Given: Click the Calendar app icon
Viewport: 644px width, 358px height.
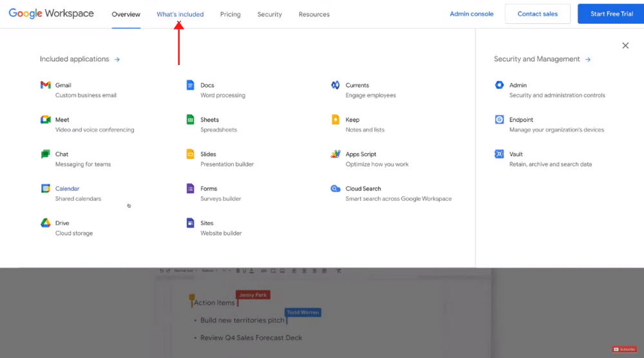Looking at the screenshot, I should point(46,189).
